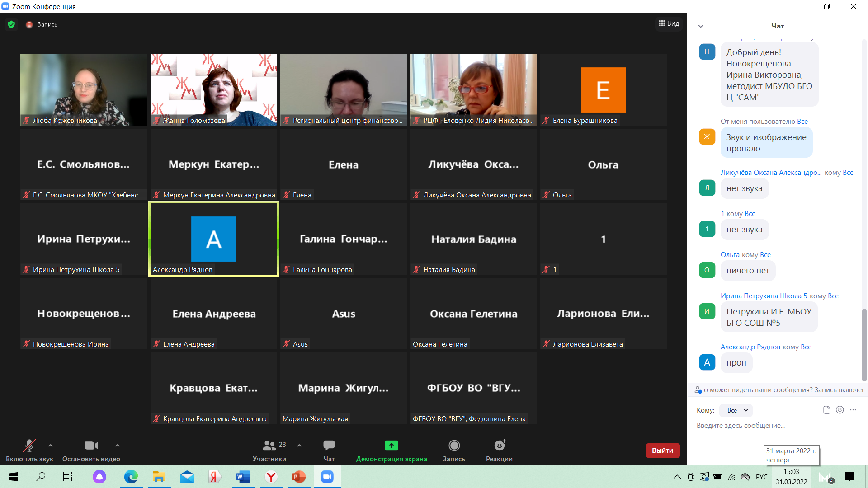Click the green encryption shield icon
The height and width of the screenshot is (488, 868).
click(x=11, y=24)
